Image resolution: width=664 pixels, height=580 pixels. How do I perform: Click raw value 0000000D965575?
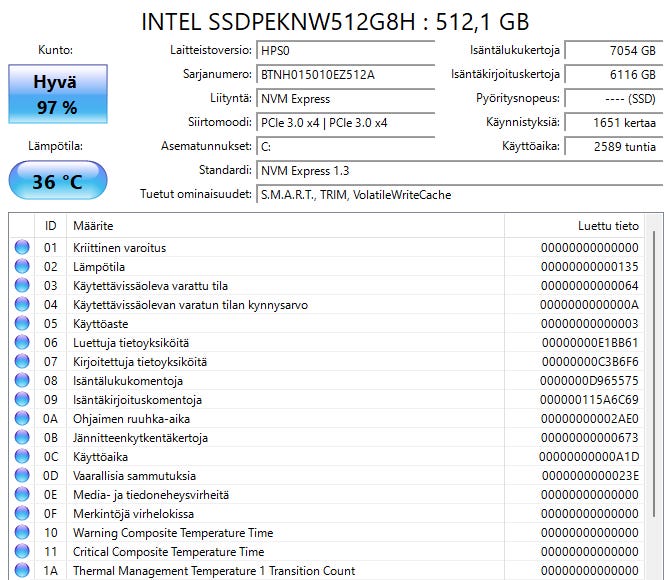[589, 381]
